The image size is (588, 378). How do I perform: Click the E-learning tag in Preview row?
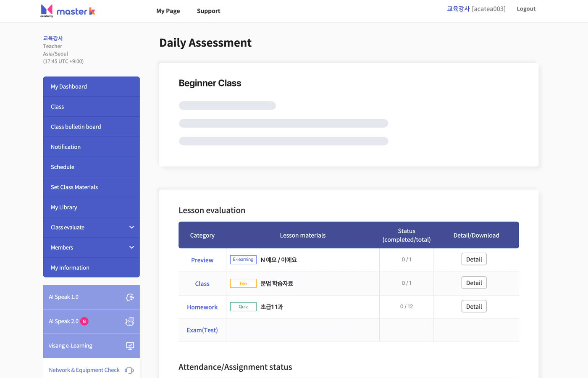(x=243, y=260)
